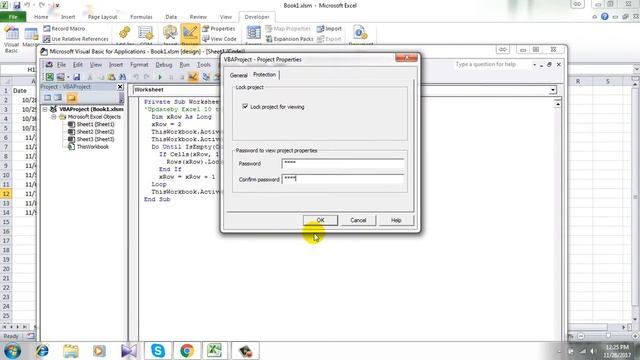Click the Save icon in VBA toolbar
The height and width of the screenshot is (360, 640).
tap(76, 77)
